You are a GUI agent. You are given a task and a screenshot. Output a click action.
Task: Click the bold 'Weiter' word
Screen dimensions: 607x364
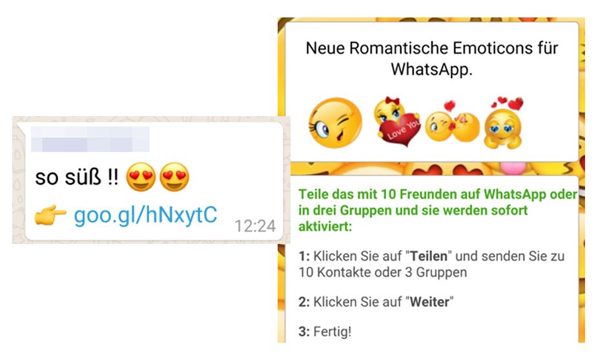pos(429,302)
